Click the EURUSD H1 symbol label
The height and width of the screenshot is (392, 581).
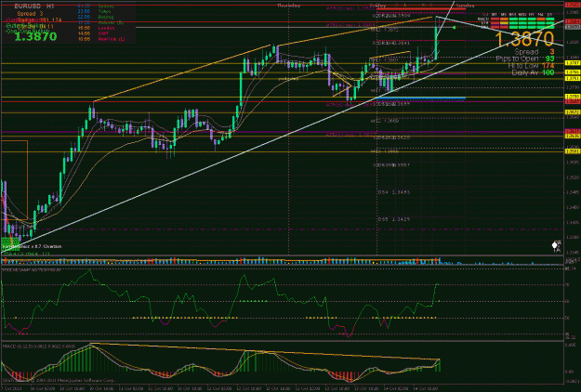(x=34, y=7)
